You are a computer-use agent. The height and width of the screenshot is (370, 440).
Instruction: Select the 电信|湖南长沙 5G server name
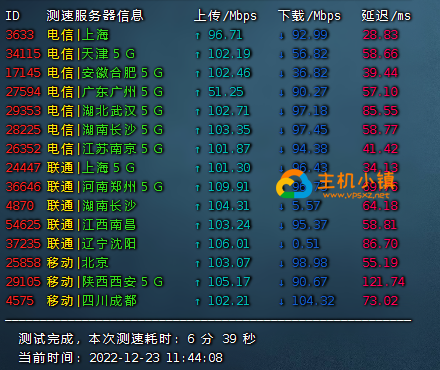point(105,130)
